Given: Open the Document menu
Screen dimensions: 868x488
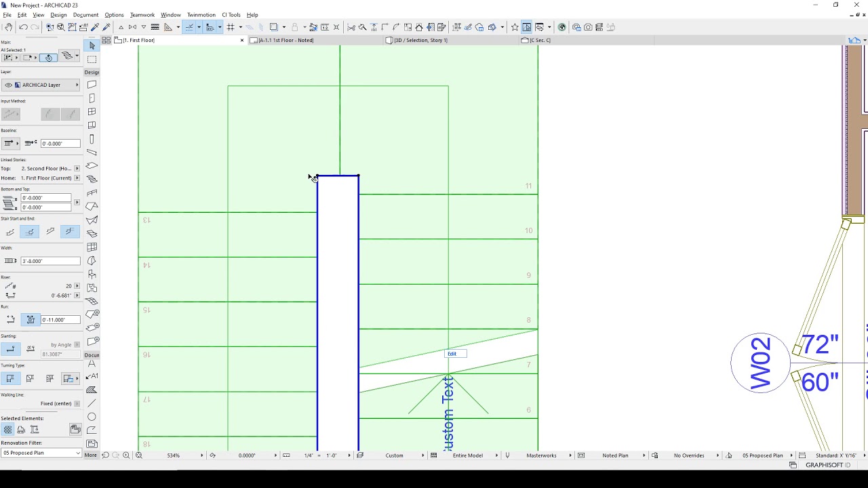Looking at the screenshot, I should pos(85,15).
